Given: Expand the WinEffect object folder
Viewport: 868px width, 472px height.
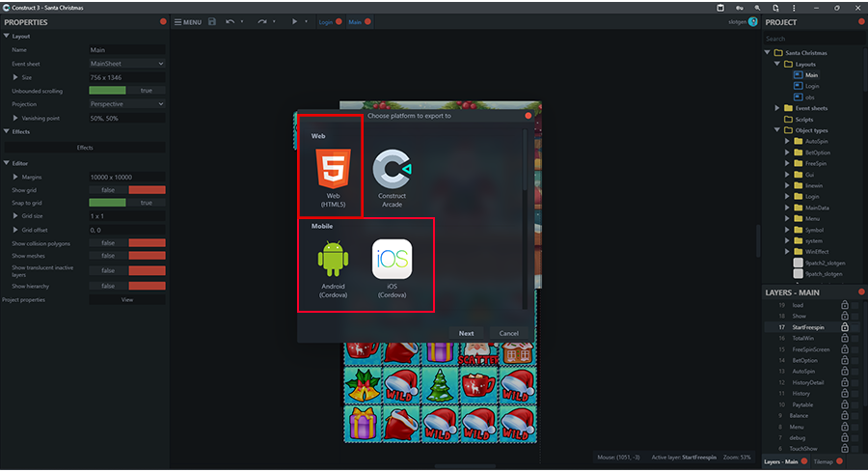Looking at the screenshot, I should 787,252.
